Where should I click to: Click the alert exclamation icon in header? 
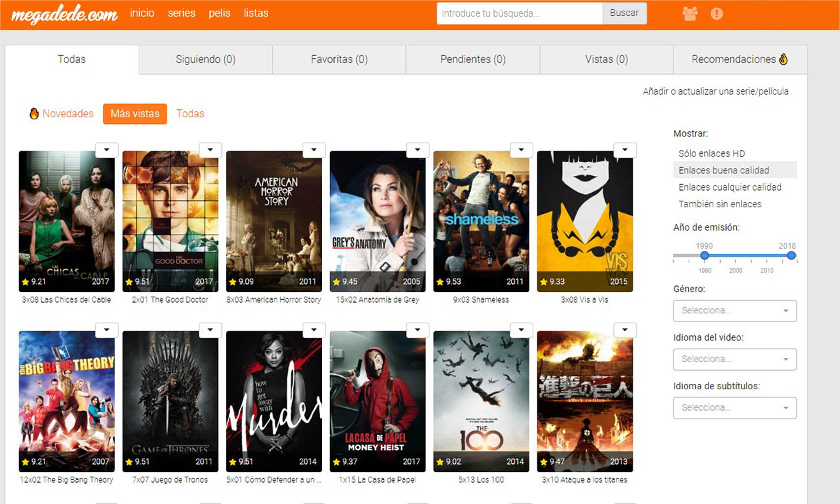click(x=717, y=13)
